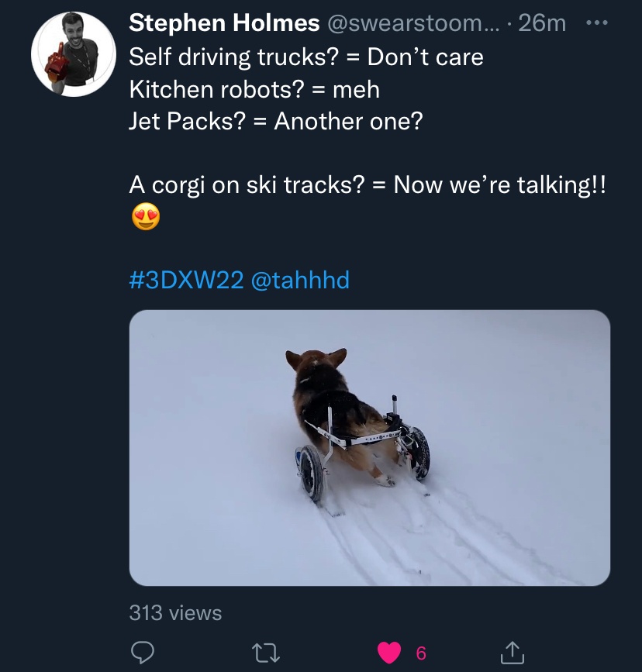
Task: Unlike the tweet via pink heart
Action: (389, 653)
